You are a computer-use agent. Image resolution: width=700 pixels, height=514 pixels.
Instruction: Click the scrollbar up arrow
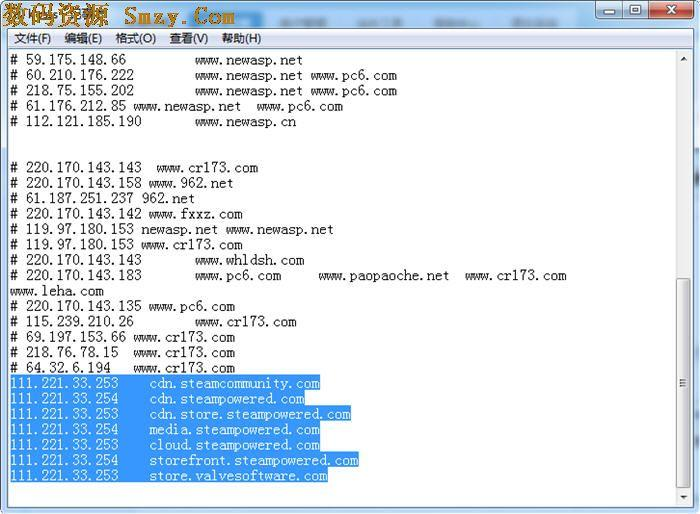683,59
